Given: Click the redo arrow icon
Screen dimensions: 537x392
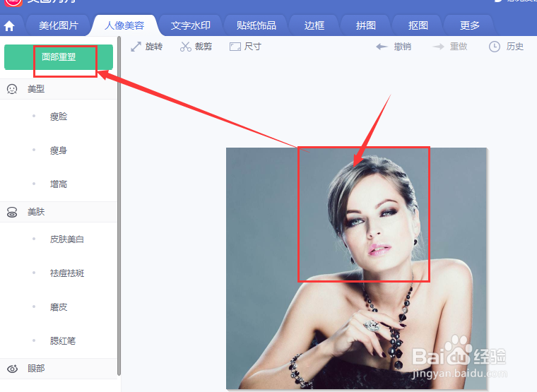Looking at the screenshot, I should pos(438,47).
